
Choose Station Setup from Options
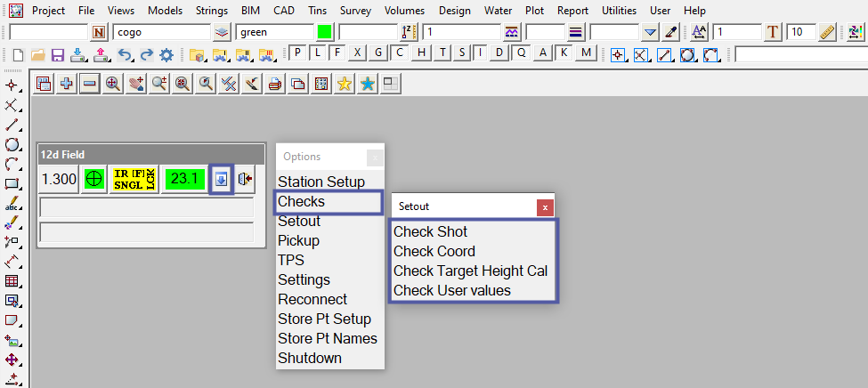[x=321, y=182]
